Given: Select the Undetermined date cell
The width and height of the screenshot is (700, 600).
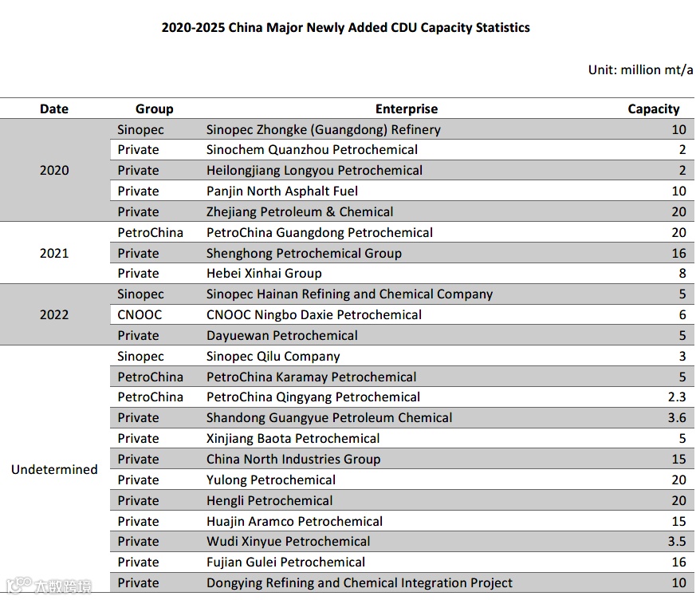Looking at the screenshot, I should [x=54, y=469].
